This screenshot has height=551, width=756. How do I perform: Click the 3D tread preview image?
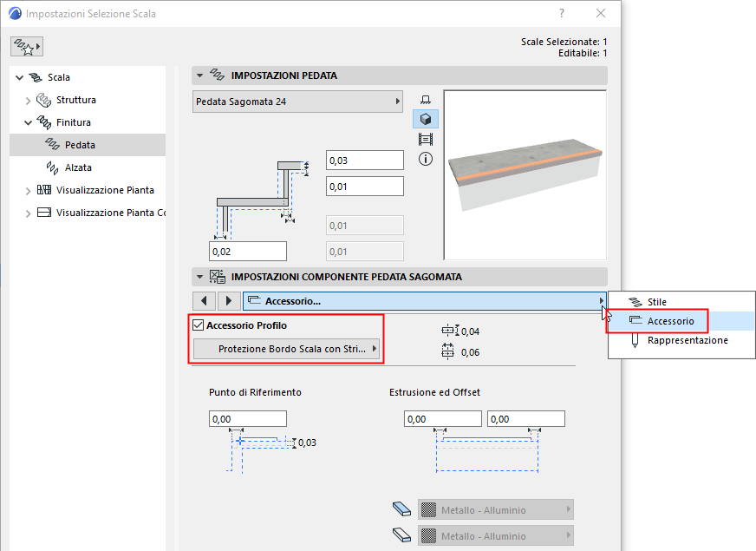525,175
